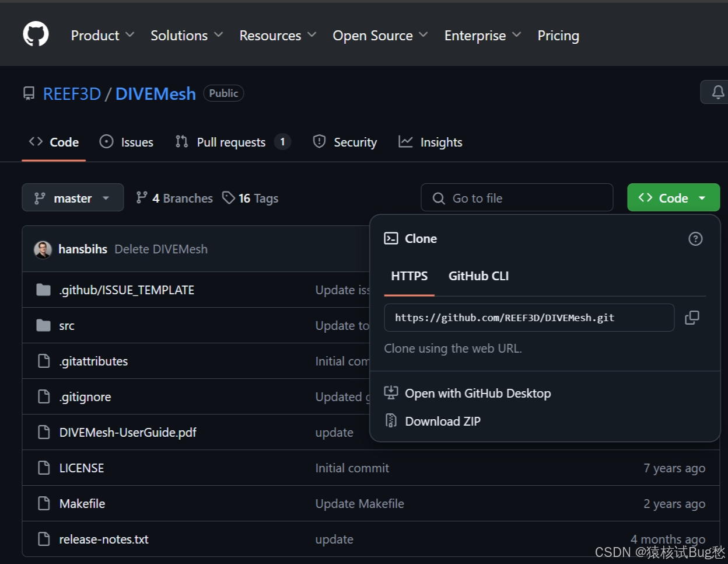The width and height of the screenshot is (728, 564).
Task: Open the Insights tab
Action: (430, 142)
